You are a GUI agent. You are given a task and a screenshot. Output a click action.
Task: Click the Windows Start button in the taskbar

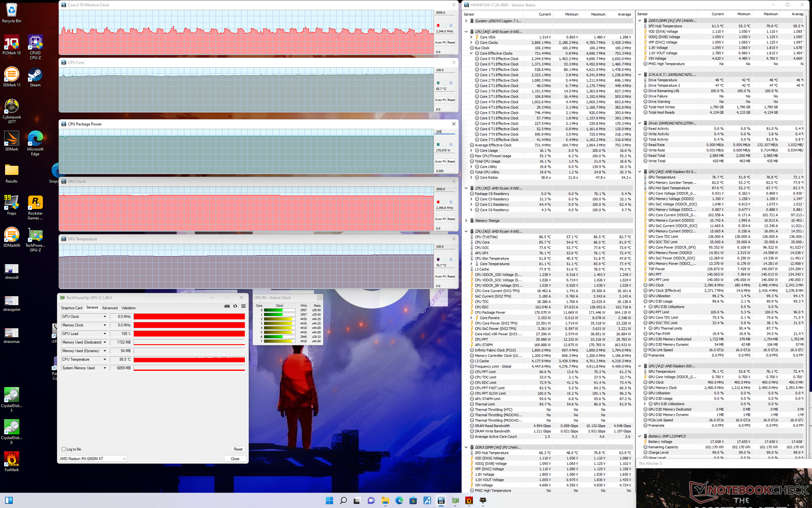329,500
